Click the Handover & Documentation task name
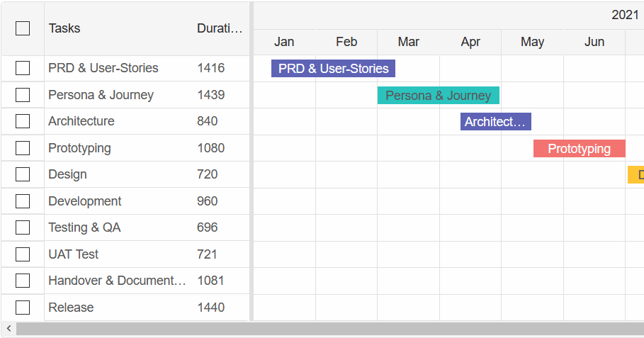 [x=117, y=281]
